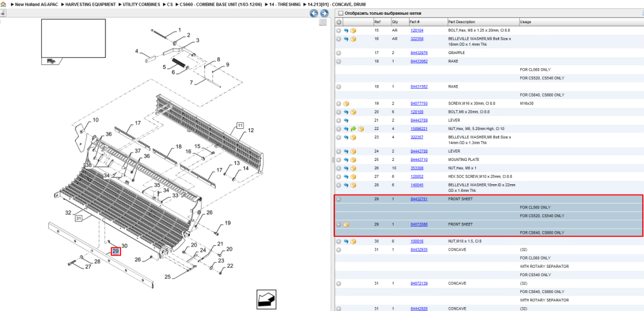Click the grey circle icon for CONCAVE 84432935
Screen dimensions: 644x311
(339, 250)
